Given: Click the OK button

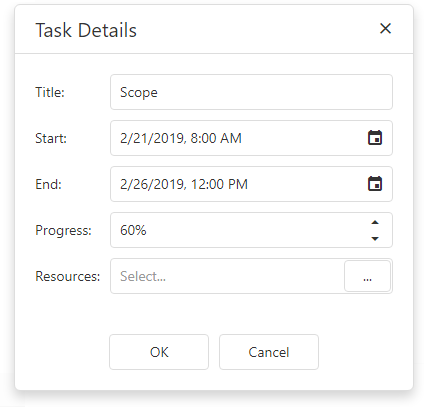Looking at the screenshot, I should [x=159, y=352].
